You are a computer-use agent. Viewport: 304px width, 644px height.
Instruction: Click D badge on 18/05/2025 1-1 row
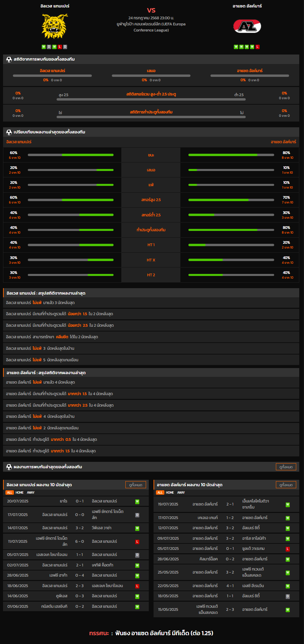288,596
